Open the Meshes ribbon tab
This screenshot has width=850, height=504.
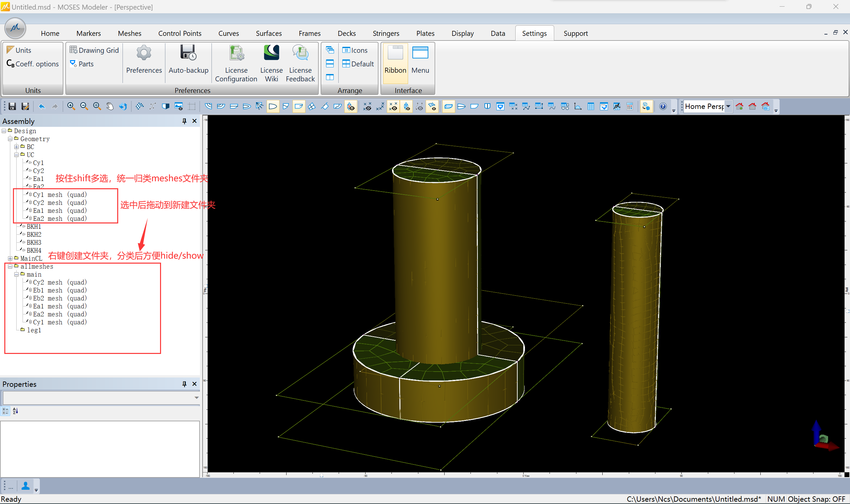(129, 33)
